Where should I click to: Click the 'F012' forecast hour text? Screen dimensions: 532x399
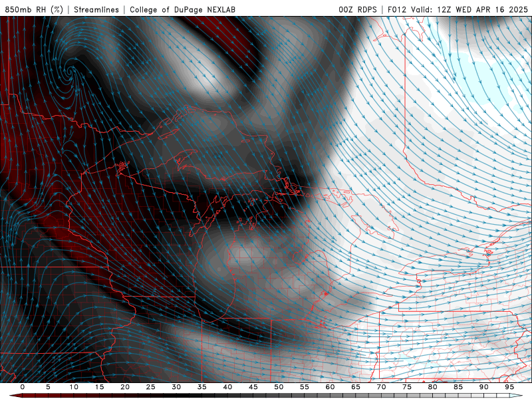point(397,9)
